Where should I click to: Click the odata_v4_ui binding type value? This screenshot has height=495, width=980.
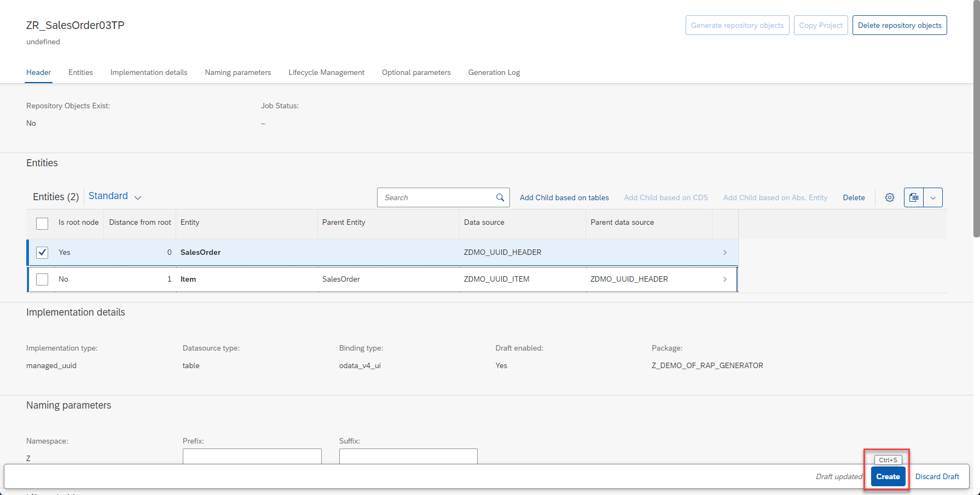tap(360, 365)
